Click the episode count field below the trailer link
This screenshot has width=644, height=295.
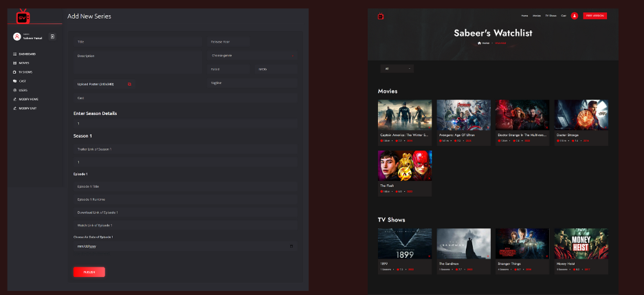tap(186, 162)
